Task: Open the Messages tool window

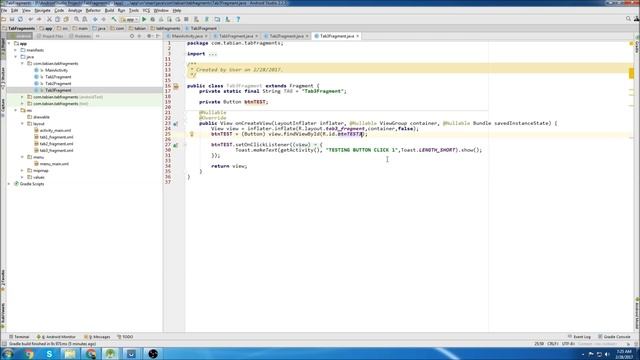Action: click(97, 337)
